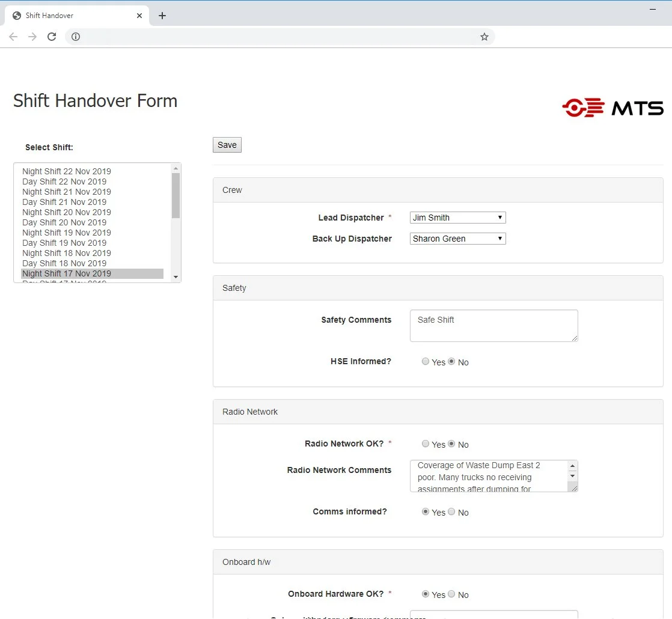Click the page info icon in address bar
Image resolution: width=672 pixels, height=619 pixels.
[76, 37]
